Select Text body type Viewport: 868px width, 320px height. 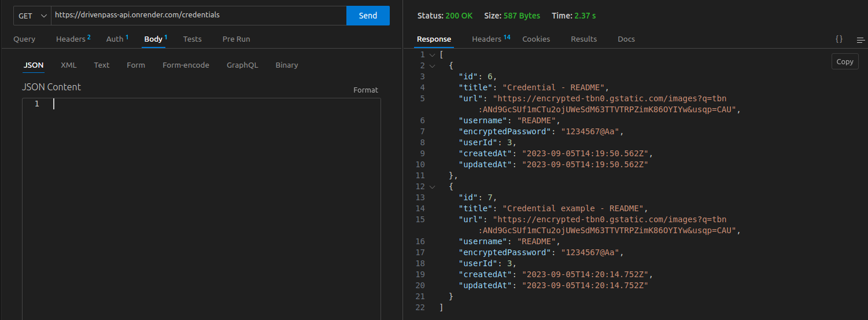pyautogui.click(x=102, y=65)
